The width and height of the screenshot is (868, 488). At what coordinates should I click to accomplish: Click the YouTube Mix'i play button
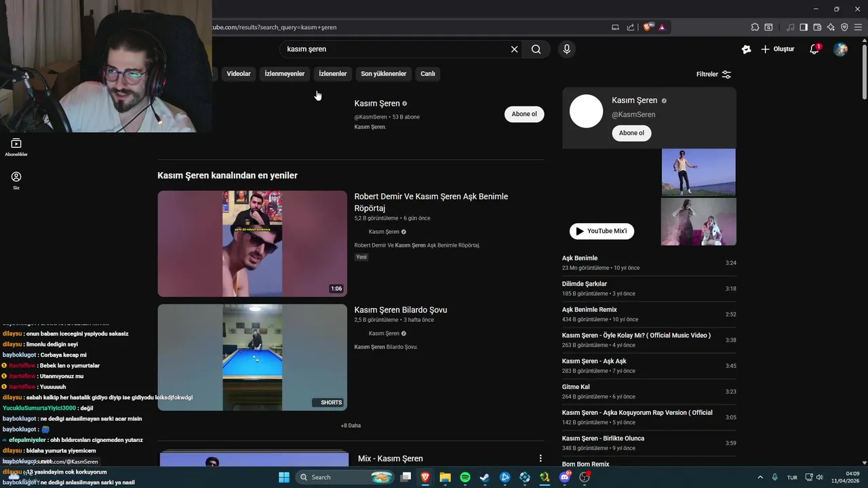pos(601,231)
